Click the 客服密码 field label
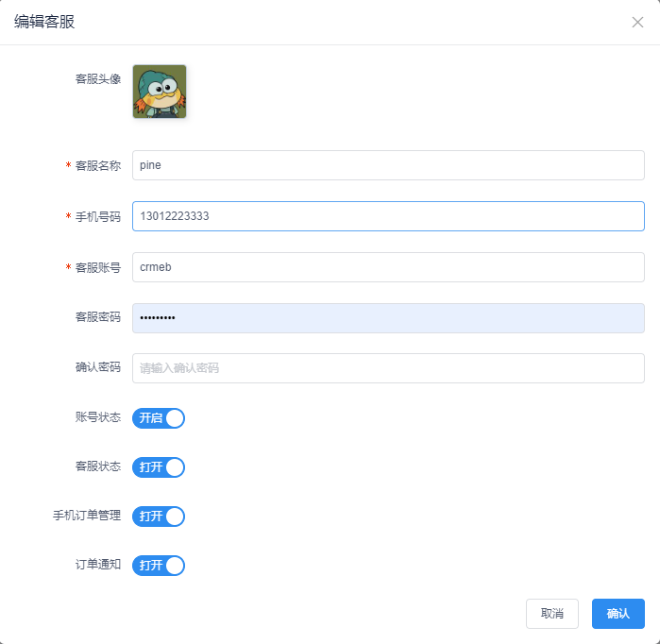660x644 pixels. (x=98, y=317)
